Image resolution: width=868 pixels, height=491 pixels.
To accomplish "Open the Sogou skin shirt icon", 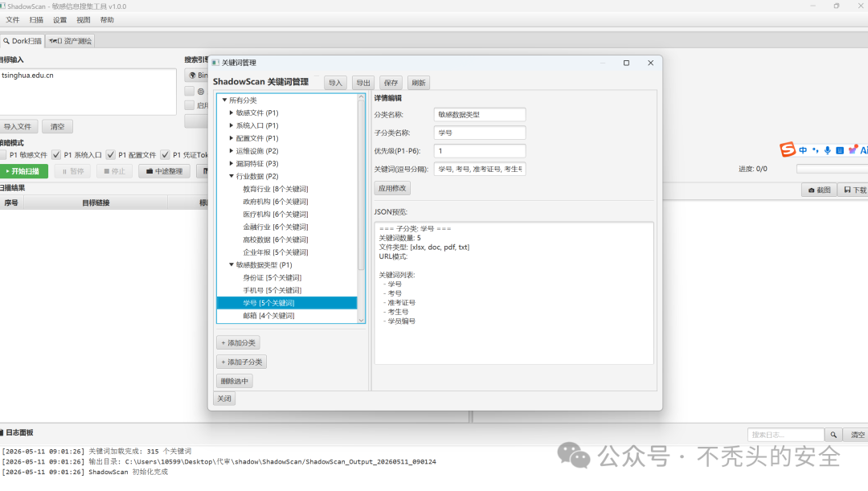I will [x=852, y=150].
